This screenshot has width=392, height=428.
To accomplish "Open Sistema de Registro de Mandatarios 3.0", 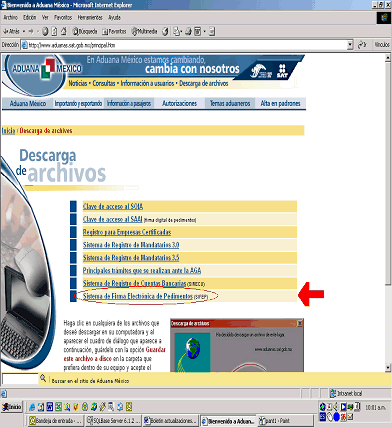I will pos(131,245).
